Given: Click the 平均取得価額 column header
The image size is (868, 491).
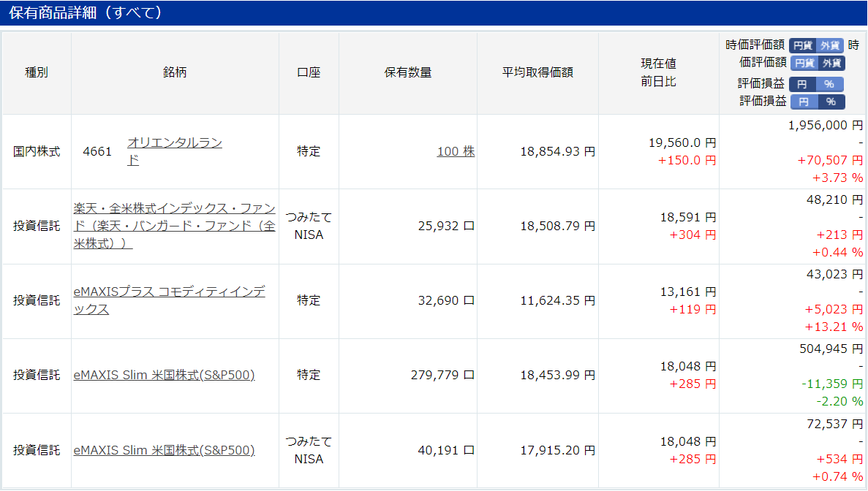Looking at the screenshot, I should tap(537, 72).
